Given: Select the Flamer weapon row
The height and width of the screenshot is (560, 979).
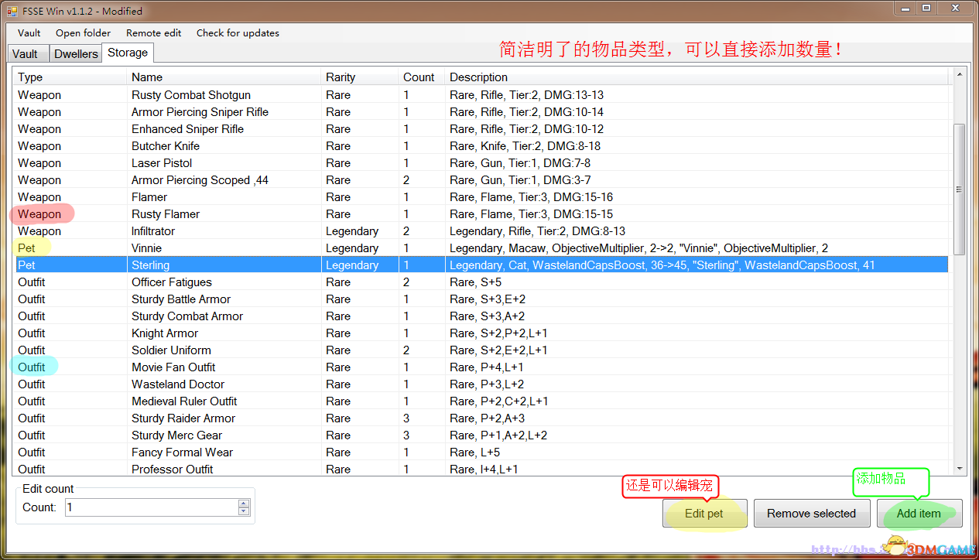Looking at the screenshot, I should pos(481,197).
